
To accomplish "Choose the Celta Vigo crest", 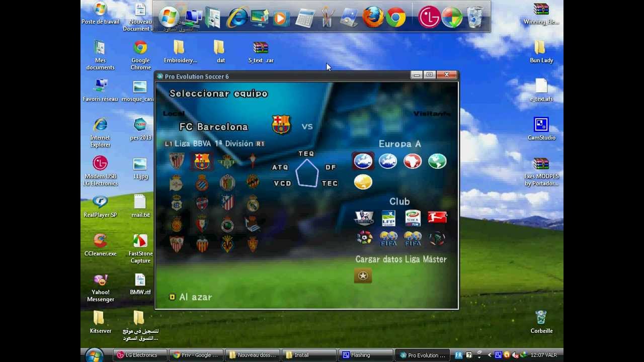I will tap(253, 161).
